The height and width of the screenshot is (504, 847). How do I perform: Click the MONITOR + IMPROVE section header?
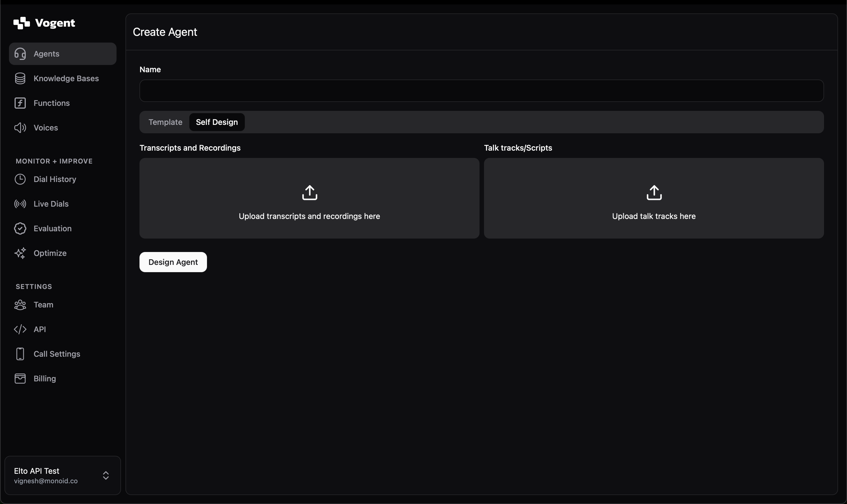54,161
